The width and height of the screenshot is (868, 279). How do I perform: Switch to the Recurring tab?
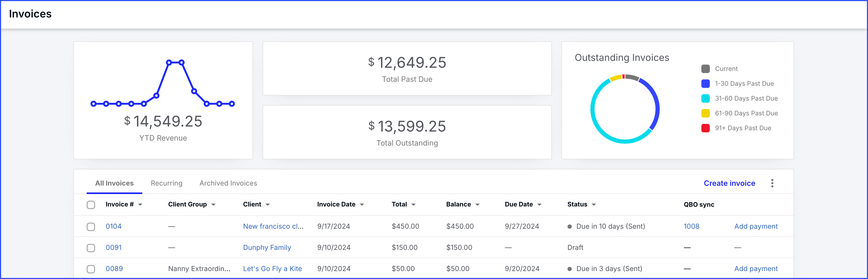pos(166,183)
